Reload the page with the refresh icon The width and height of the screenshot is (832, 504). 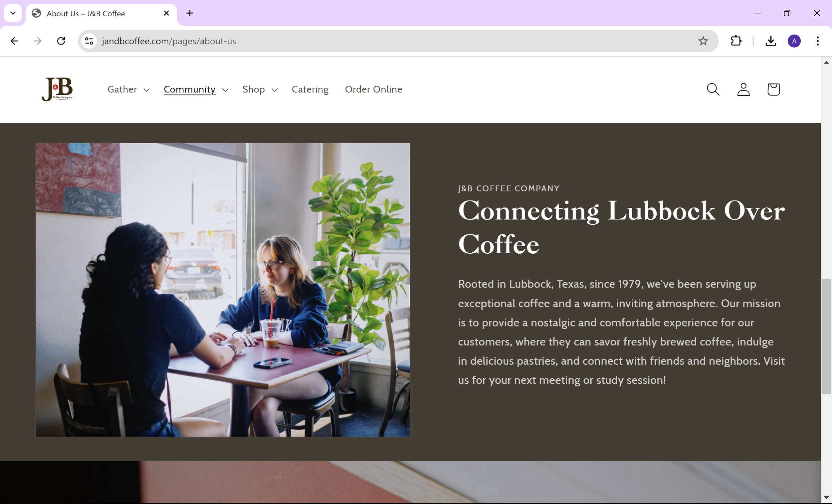[61, 41]
